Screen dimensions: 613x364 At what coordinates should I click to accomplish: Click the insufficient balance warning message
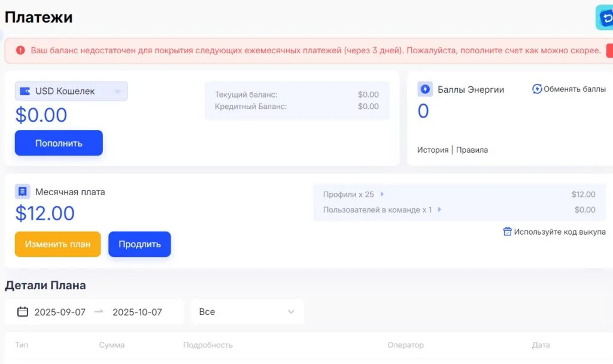coord(316,50)
